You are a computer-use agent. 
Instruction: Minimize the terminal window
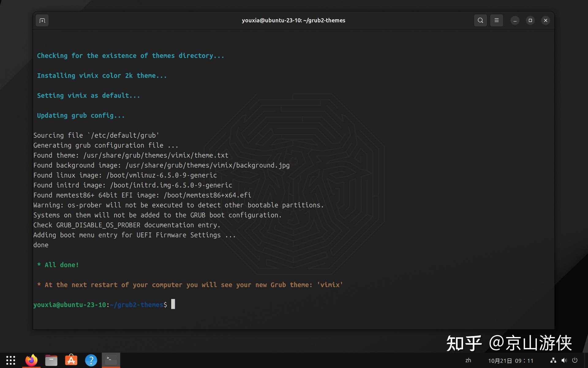(x=515, y=20)
